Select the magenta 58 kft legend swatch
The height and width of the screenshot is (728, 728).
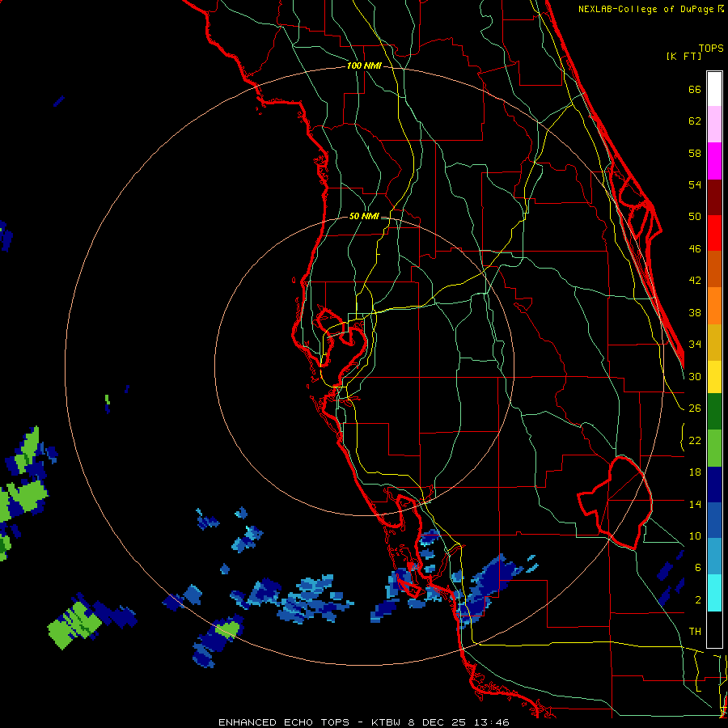(714, 161)
